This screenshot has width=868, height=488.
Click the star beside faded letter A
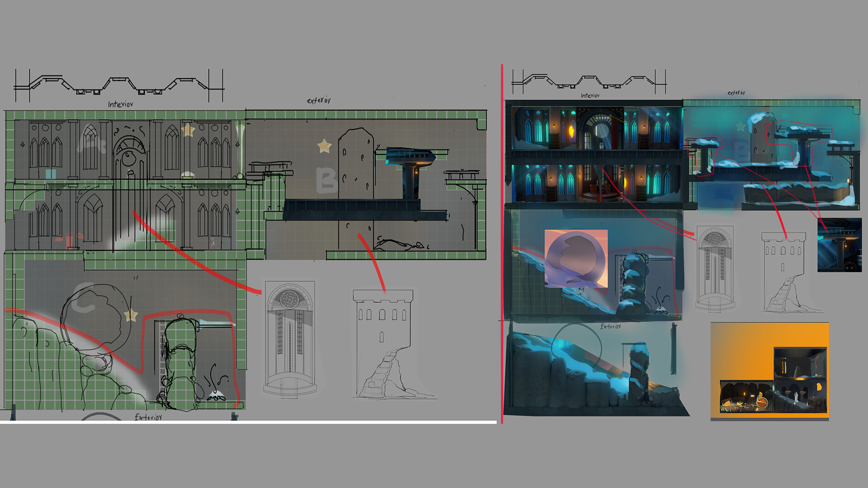tap(188, 131)
